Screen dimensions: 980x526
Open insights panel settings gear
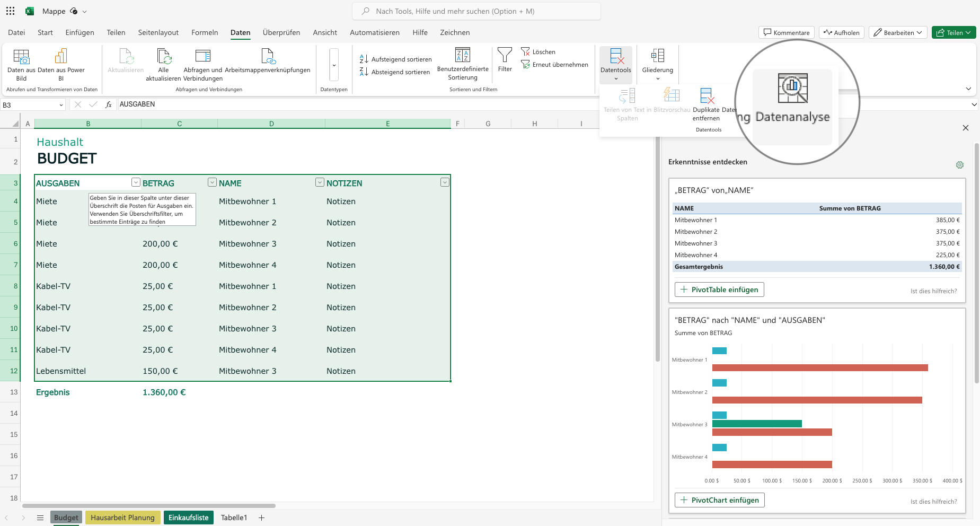point(960,165)
